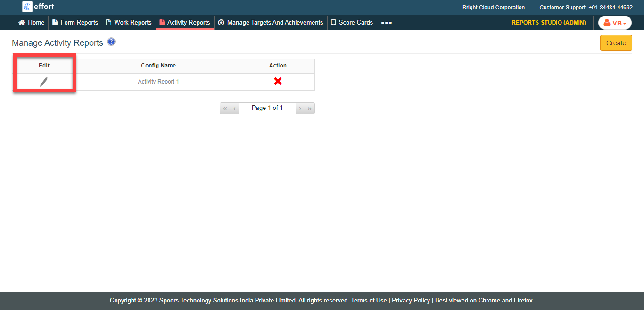Open the Home tab

[x=32, y=23]
